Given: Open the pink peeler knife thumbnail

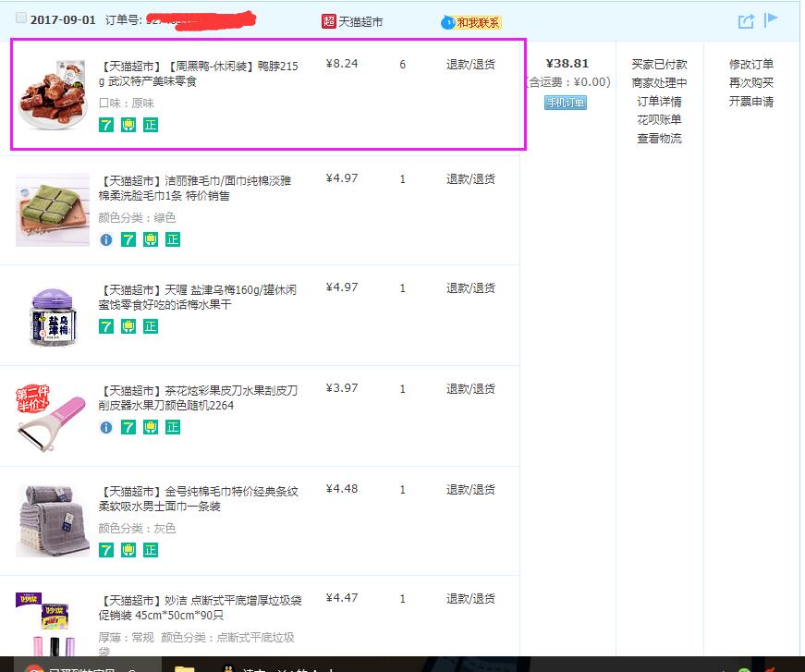Looking at the screenshot, I should [52, 418].
